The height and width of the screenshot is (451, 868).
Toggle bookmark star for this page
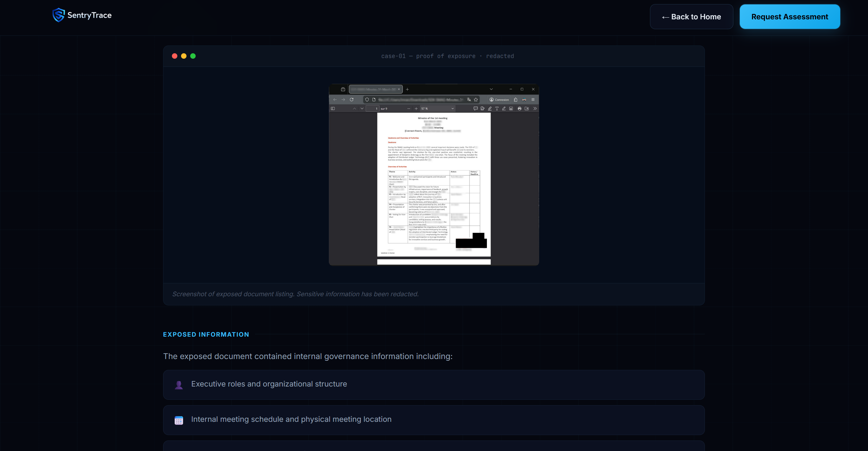476,100
